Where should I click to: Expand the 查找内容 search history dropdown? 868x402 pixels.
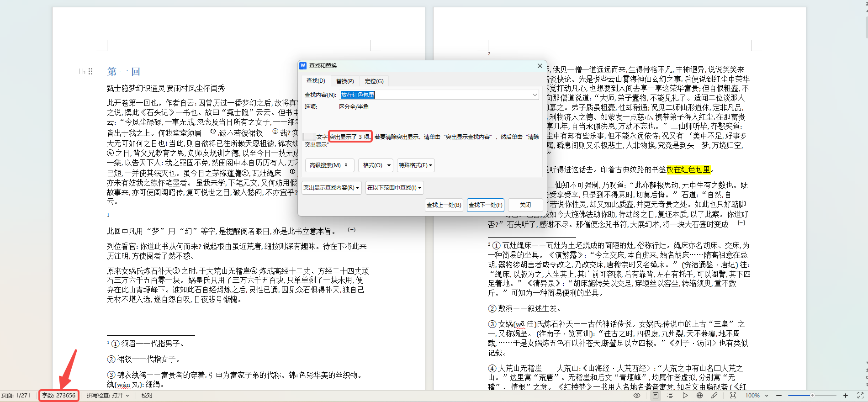click(535, 95)
